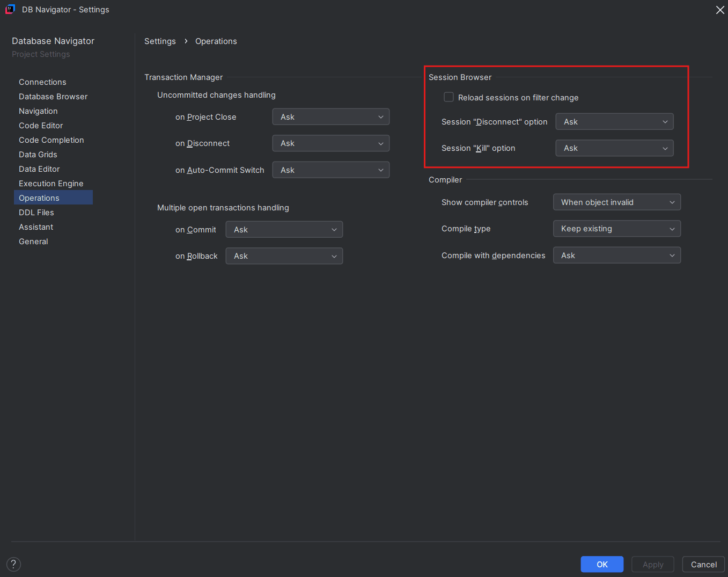728x577 pixels.
Task: Close the Settings dialog window
Action: pos(720,10)
